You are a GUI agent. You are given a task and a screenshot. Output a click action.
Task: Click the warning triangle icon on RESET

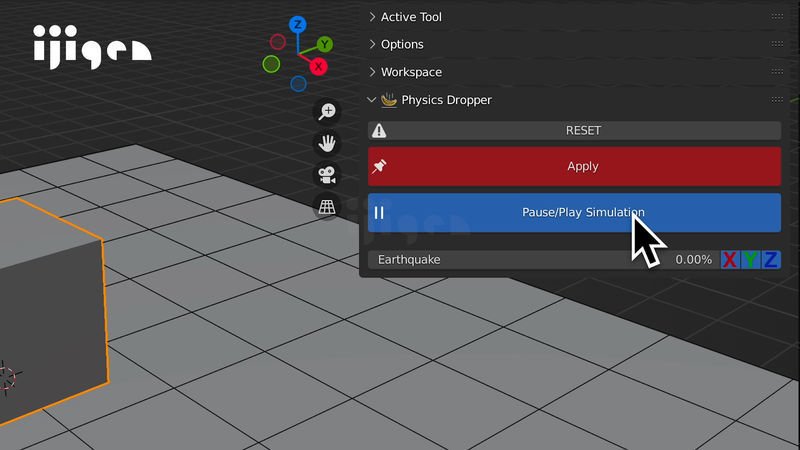click(x=379, y=131)
